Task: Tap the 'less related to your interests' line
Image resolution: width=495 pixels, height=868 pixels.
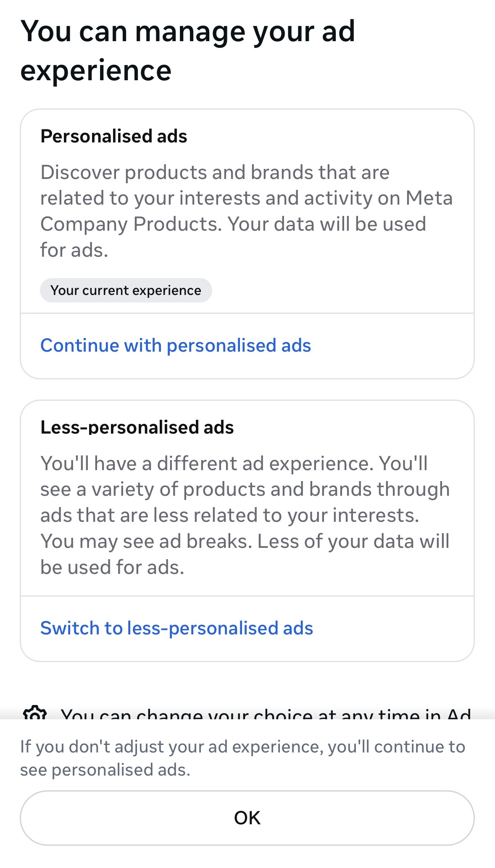Action: [229, 515]
